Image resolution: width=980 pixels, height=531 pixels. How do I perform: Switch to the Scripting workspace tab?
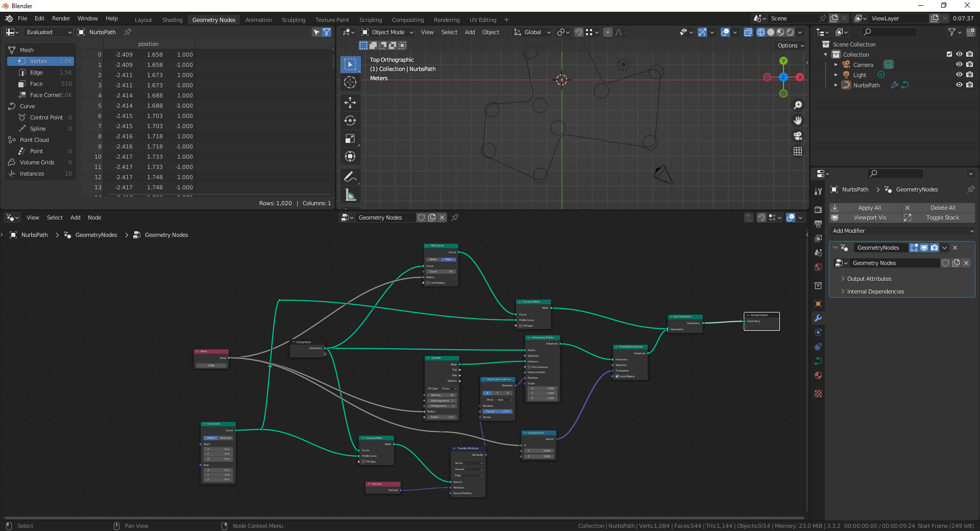tap(370, 20)
